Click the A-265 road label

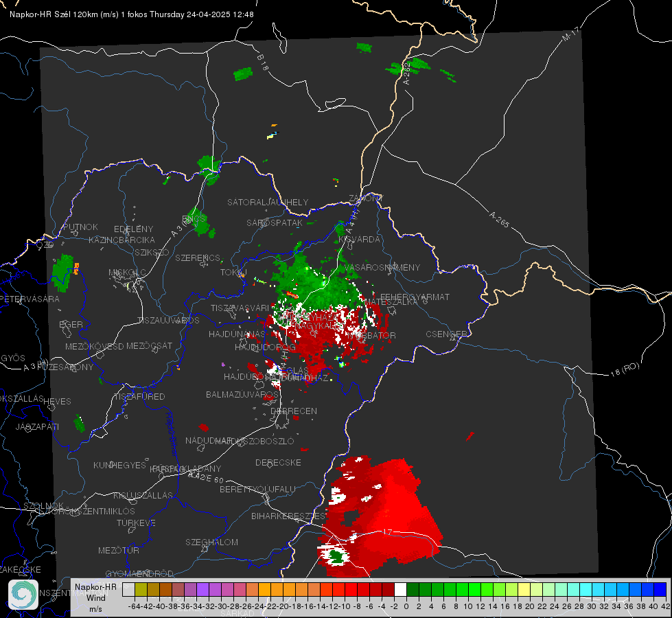(499, 220)
